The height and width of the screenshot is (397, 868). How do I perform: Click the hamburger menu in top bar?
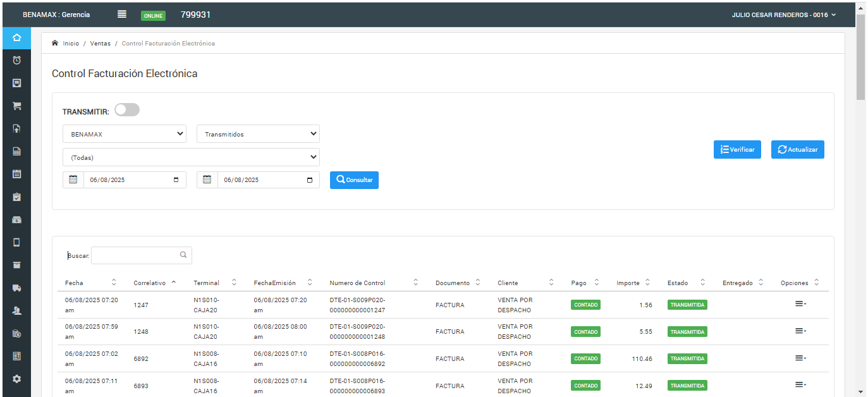pyautogui.click(x=122, y=15)
